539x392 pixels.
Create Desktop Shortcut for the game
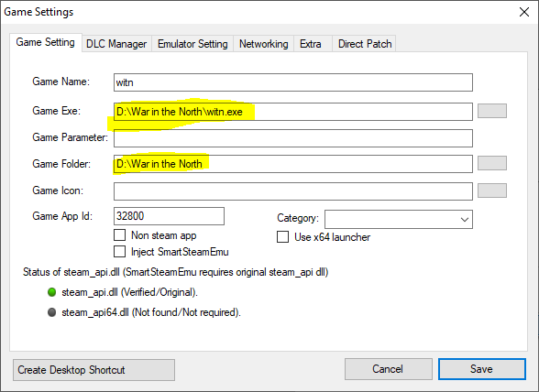tap(93, 370)
